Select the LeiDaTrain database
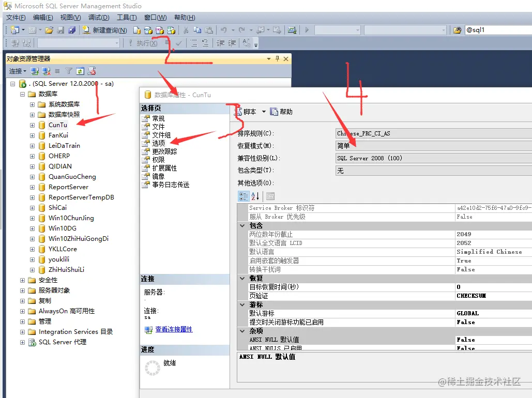Image resolution: width=532 pixels, height=398 pixels. pos(64,146)
